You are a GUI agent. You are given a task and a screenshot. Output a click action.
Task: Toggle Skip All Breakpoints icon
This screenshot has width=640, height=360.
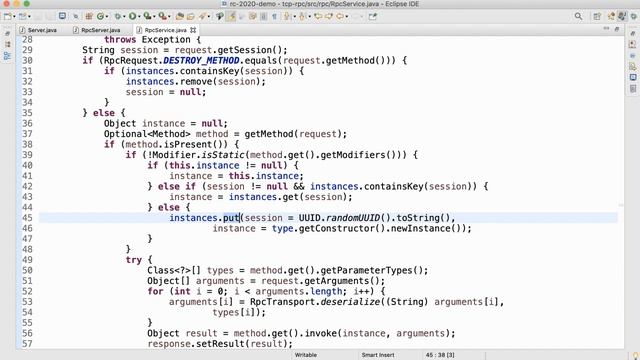[76, 16]
